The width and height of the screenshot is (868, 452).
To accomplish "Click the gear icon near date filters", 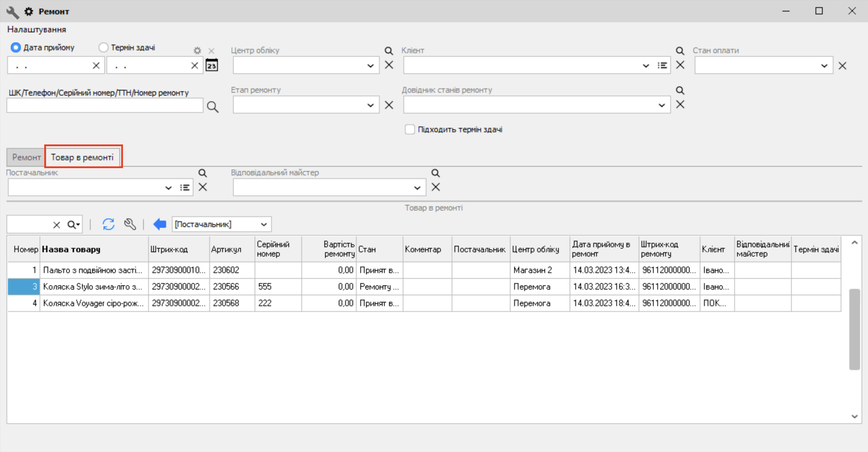I will coord(197,51).
